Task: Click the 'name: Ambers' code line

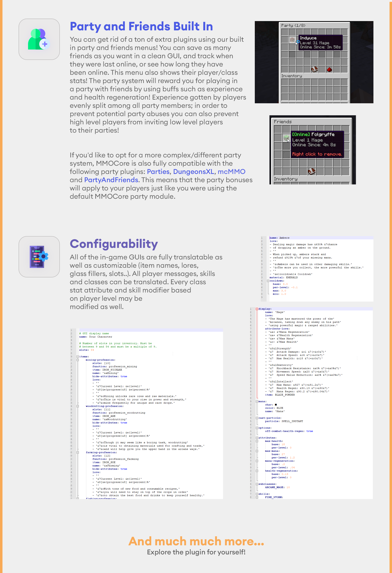Action: (280, 238)
